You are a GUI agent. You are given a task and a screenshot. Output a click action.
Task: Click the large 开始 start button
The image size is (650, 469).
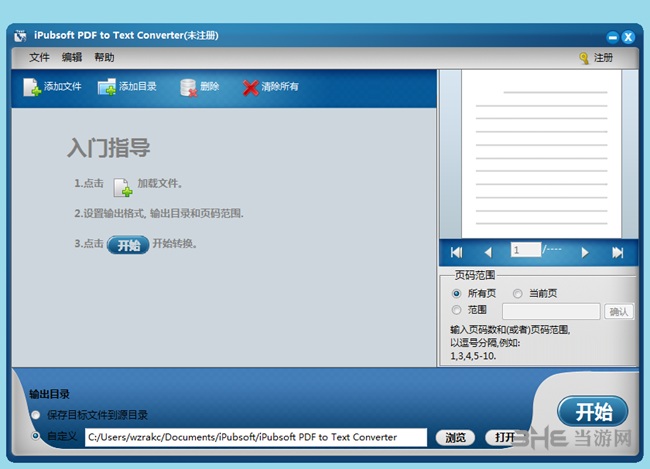tap(593, 412)
